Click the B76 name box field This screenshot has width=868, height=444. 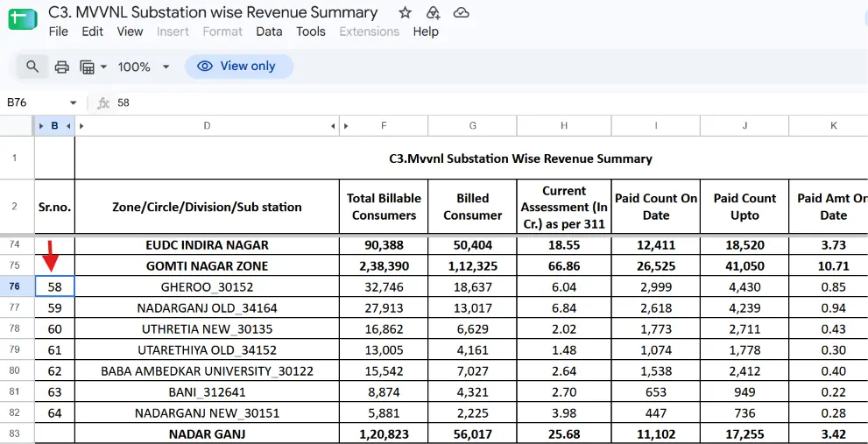36,103
